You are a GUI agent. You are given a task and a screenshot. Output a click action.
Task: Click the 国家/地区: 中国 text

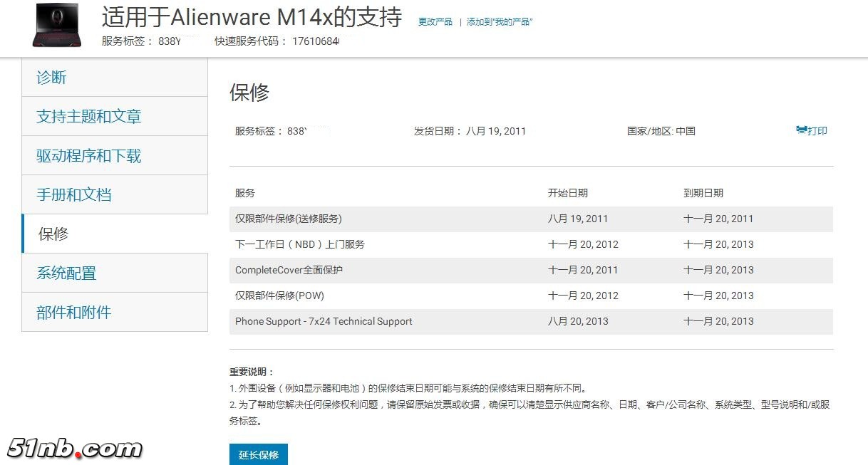[x=661, y=131]
